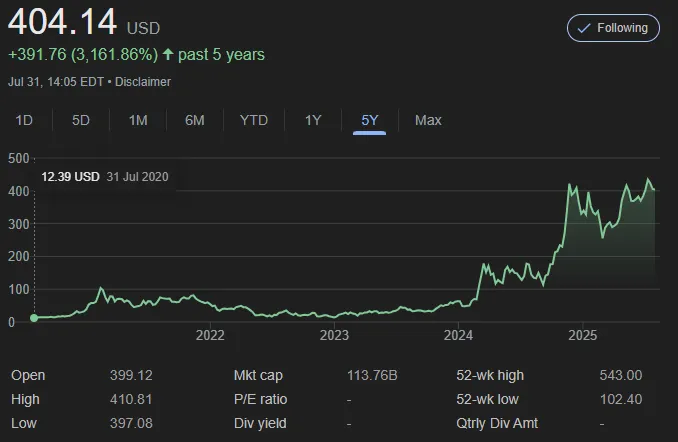Click the 2024 label on the x-axis
Screen dimensions: 678x442
(458, 335)
